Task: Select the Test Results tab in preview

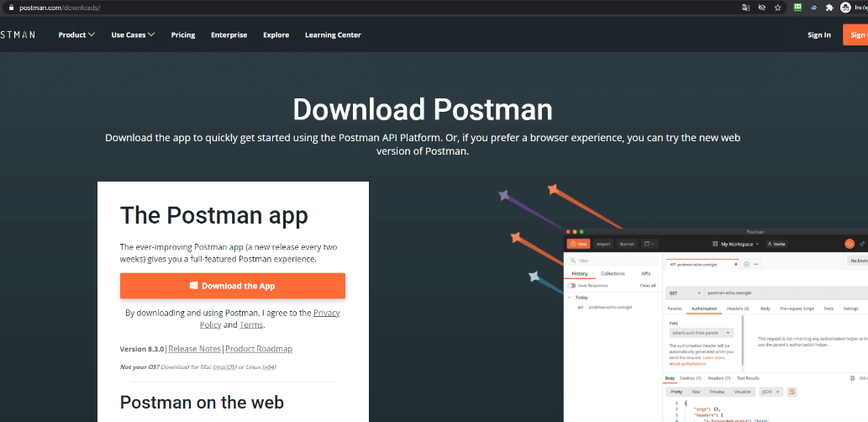Action: [x=749, y=378]
